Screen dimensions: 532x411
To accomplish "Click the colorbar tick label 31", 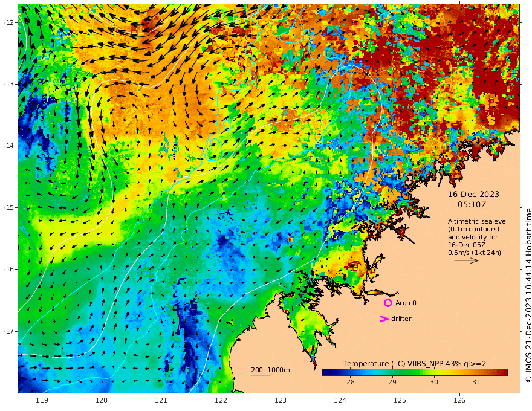I will point(476,382).
